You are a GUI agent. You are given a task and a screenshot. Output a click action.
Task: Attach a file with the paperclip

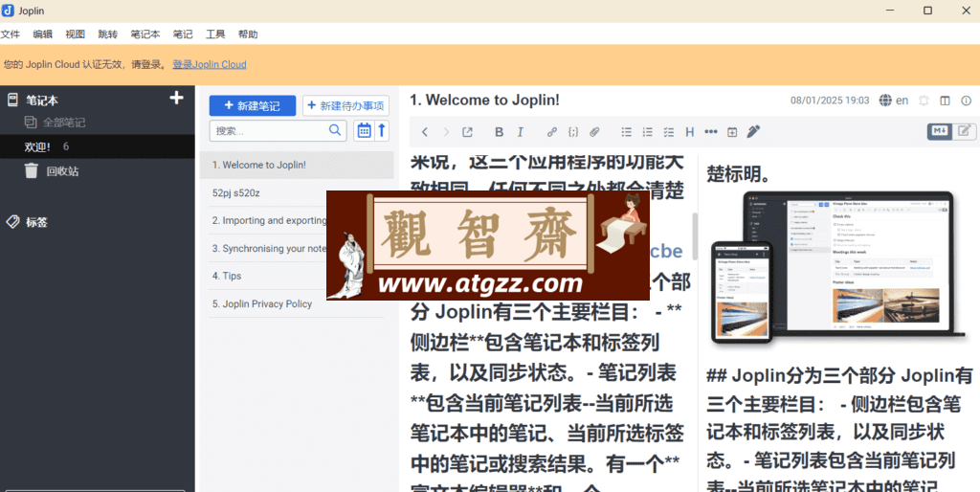coord(594,132)
